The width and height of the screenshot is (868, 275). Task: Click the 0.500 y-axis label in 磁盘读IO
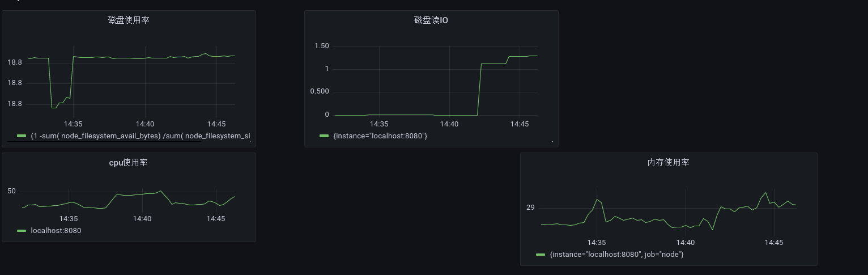coord(320,92)
